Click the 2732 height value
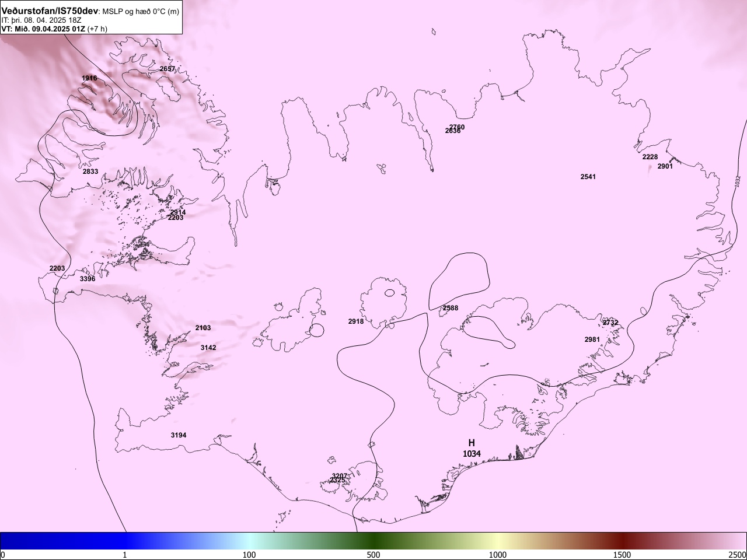Viewport: 747px width, 560px height. [610, 323]
